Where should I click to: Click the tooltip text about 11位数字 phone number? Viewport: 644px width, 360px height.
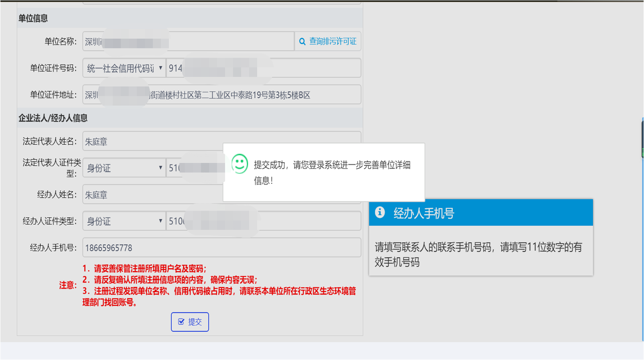coord(478,254)
